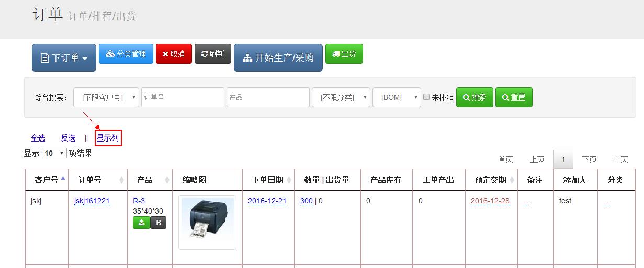Go to 下页 in pagination
644x268 pixels.
coord(589,159)
